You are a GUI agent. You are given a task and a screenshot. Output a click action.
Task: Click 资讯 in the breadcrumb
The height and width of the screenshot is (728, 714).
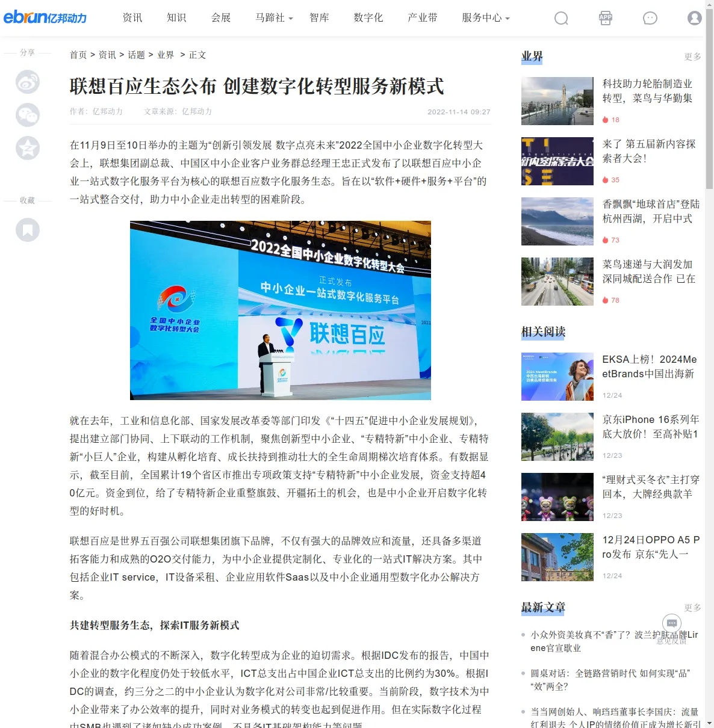(107, 55)
